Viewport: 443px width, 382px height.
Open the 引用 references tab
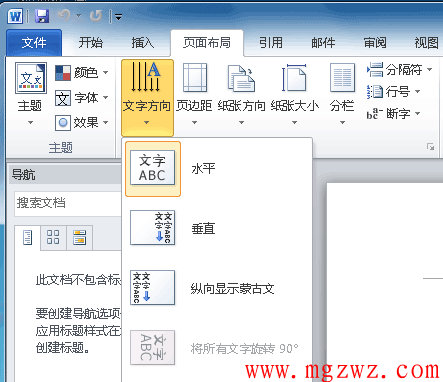[x=271, y=43]
